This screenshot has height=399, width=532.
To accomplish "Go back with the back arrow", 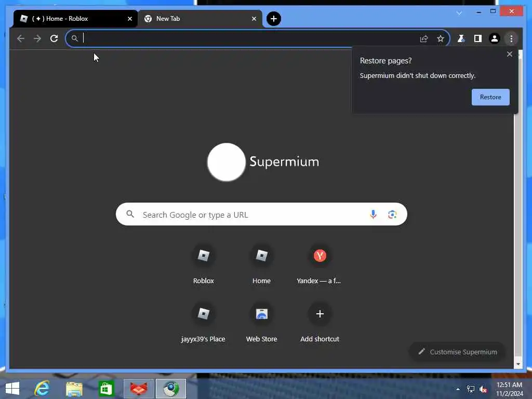I will click(21, 38).
